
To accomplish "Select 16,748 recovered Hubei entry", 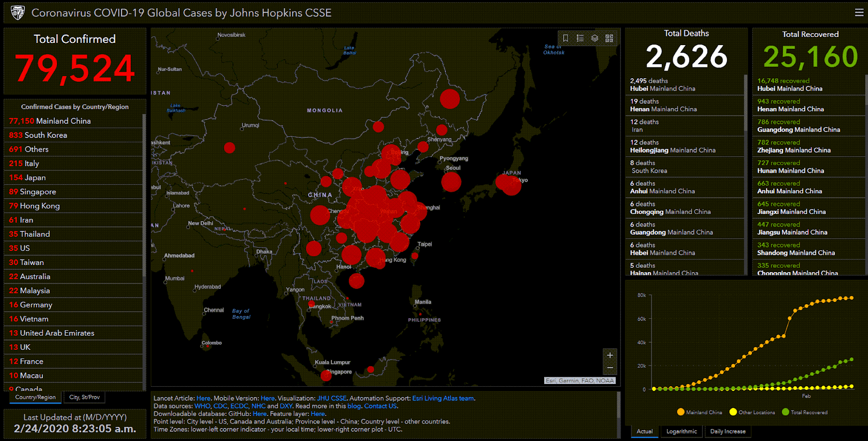I will click(x=809, y=85).
